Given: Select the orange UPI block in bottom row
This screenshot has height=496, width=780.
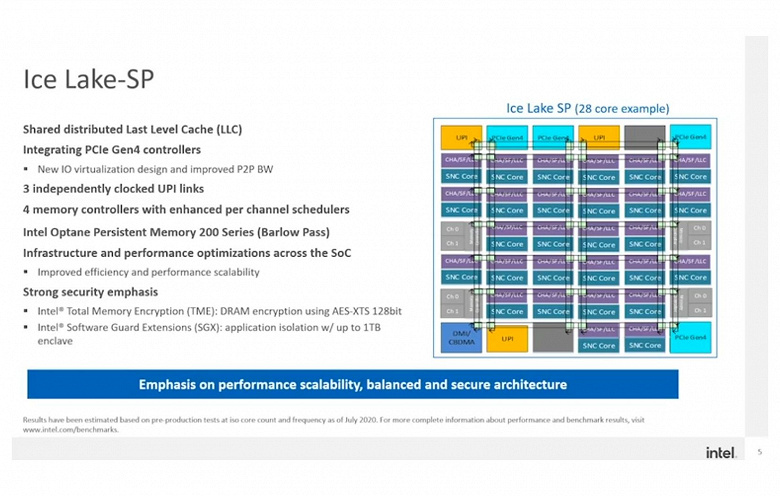Looking at the screenshot, I should (x=507, y=339).
